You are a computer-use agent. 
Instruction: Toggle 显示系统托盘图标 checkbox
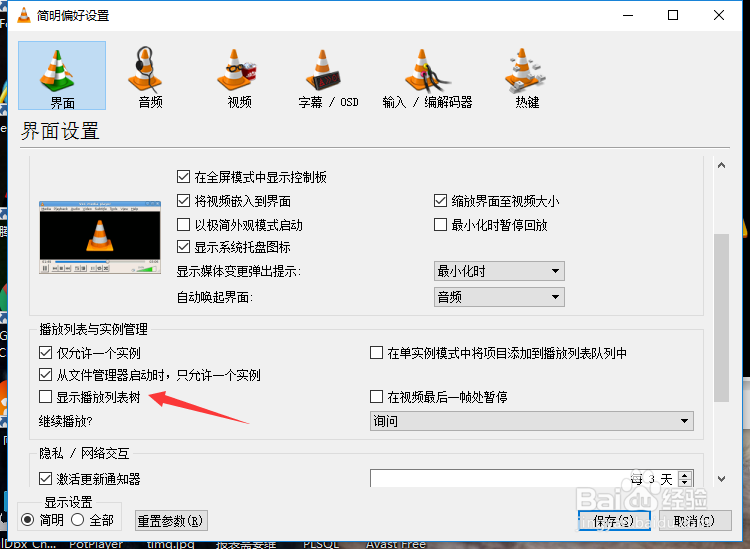click(x=183, y=247)
